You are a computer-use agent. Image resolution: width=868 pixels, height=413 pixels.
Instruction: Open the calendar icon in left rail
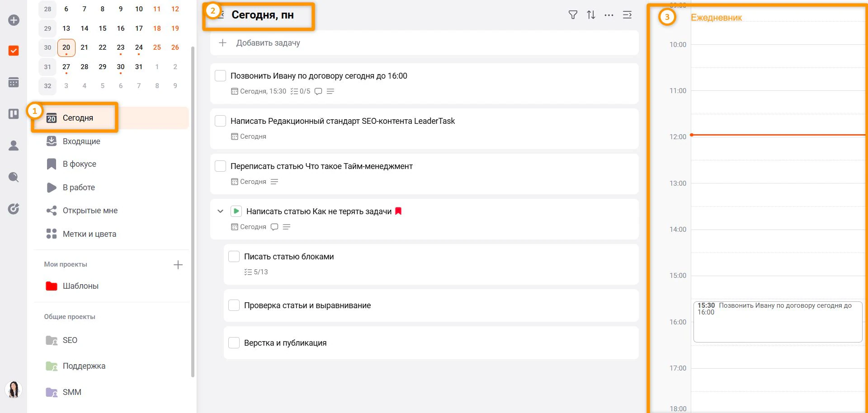click(14, 82)
